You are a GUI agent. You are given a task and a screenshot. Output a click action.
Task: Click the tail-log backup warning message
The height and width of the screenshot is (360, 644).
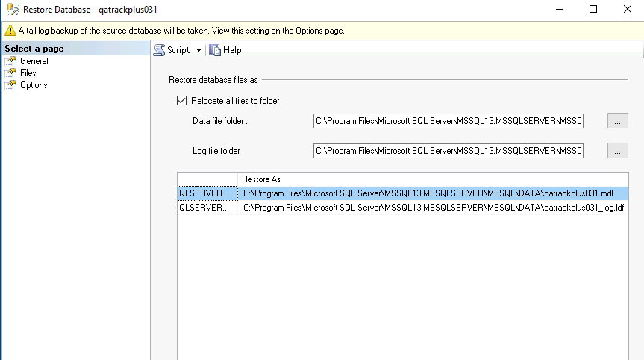pyautogui.click(x=181, y=31)
